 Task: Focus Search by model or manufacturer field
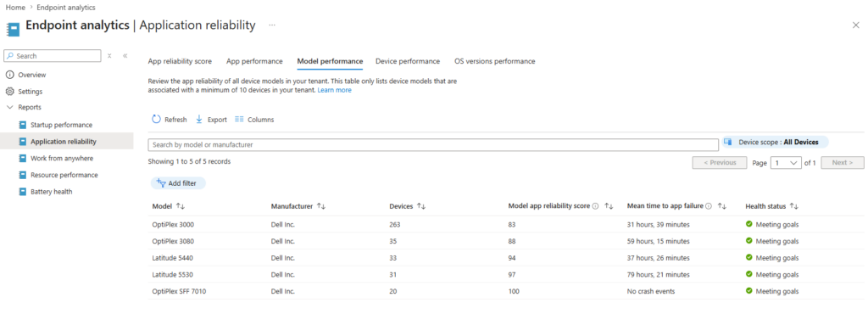433,144
